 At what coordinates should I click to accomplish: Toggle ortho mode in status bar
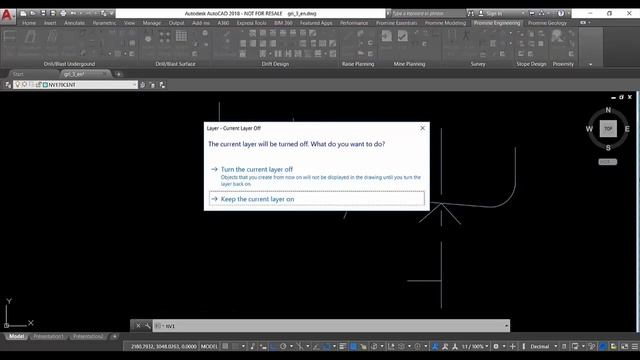[x=273, y=347]
